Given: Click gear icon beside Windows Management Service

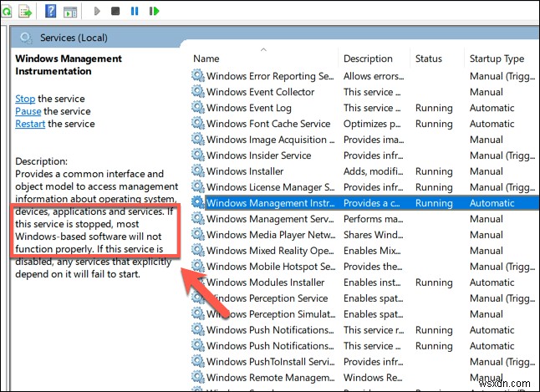Looking at the screenshot, I should tap(197, 218).
